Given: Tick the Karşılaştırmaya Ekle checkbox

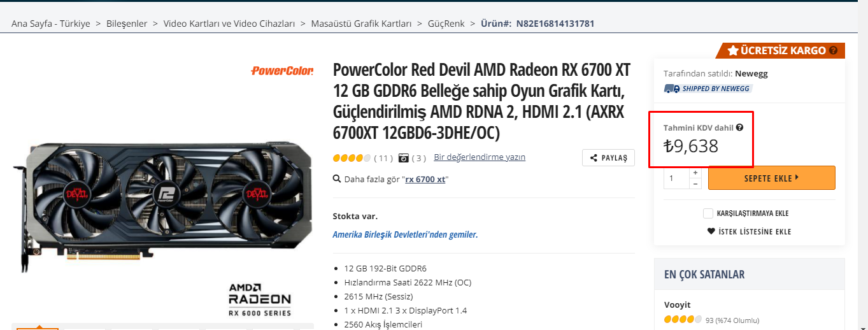Looking at the screenshot, I should pos(708,213).
